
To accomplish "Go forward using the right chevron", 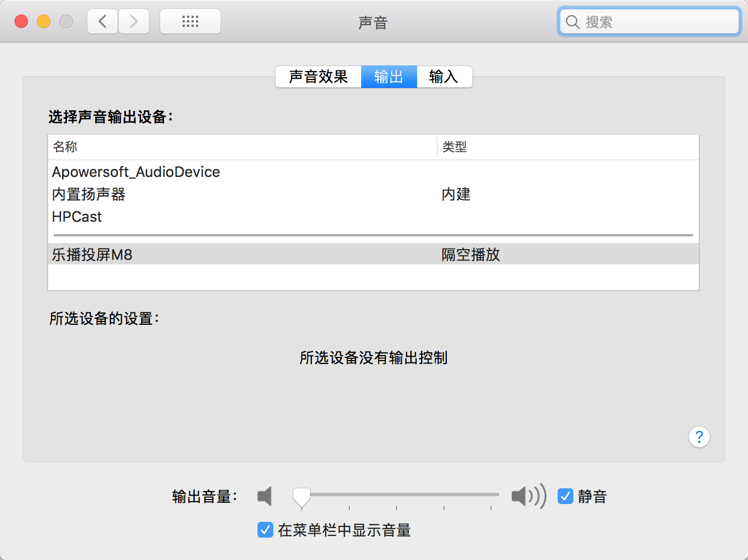I will coord(134,22).
